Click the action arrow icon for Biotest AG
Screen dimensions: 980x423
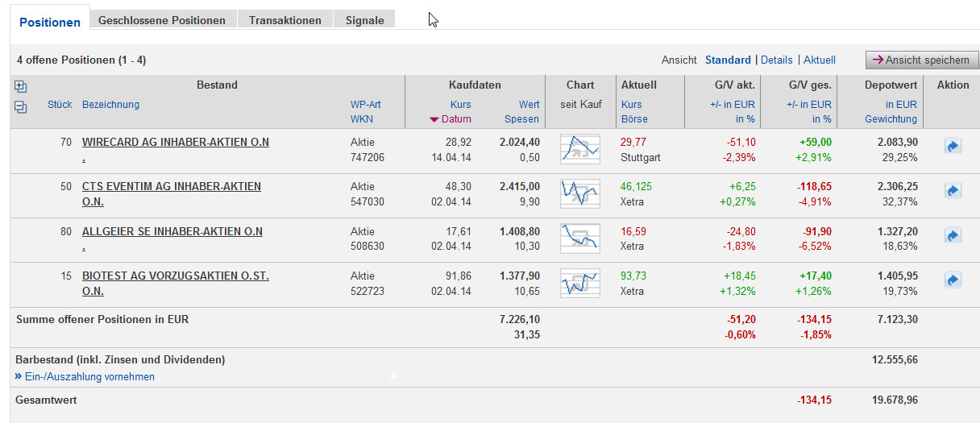pyautogui.click(x=953, y=280)
